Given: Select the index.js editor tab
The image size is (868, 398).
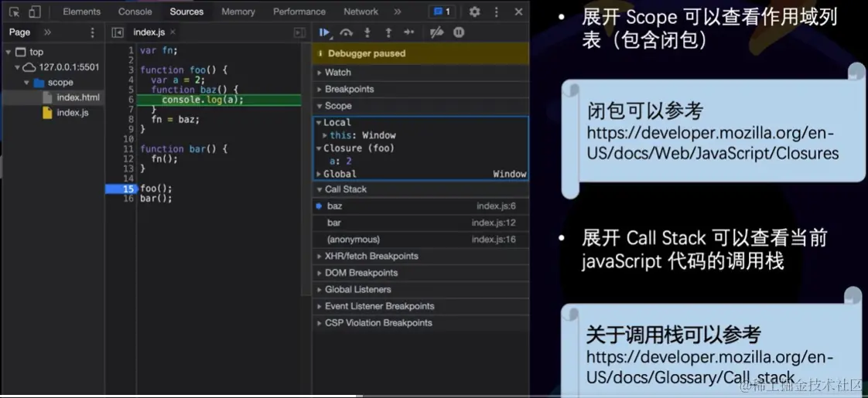Looking at the screenshot, I should 149,32.
